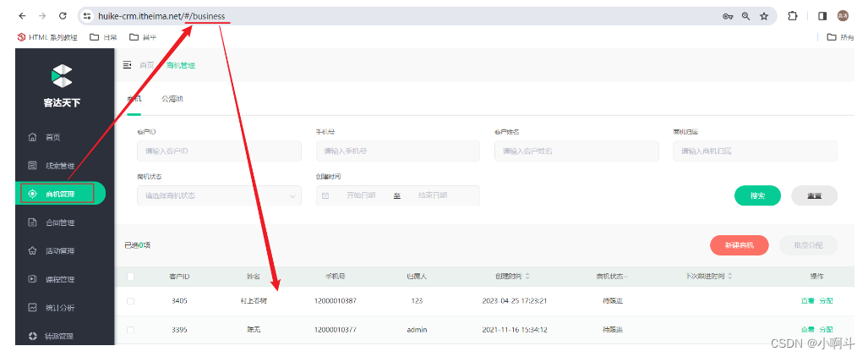
Task: Click the password key icon in address bar
Action: point(728,17)
